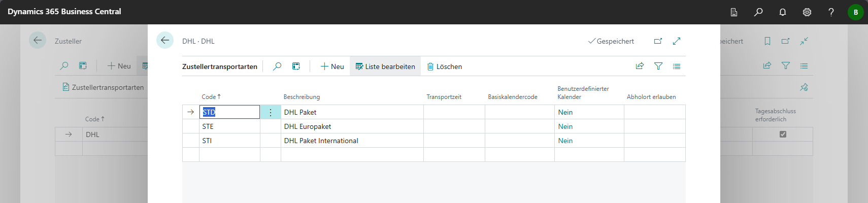The height and width of the screenshot is (203, 868).
Task: Open the Benutzerdefinierter Kalender column header
Action: 583,93
